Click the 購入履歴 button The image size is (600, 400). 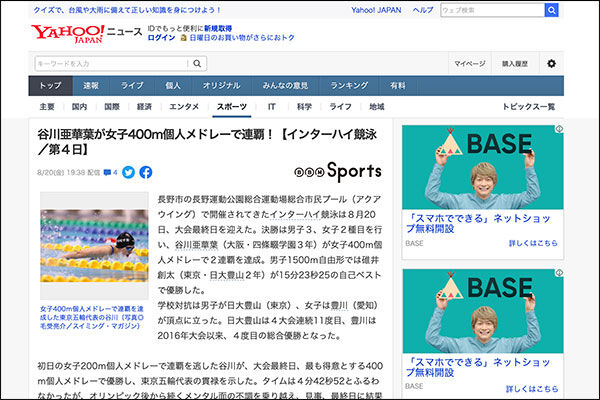click(515, 64)
